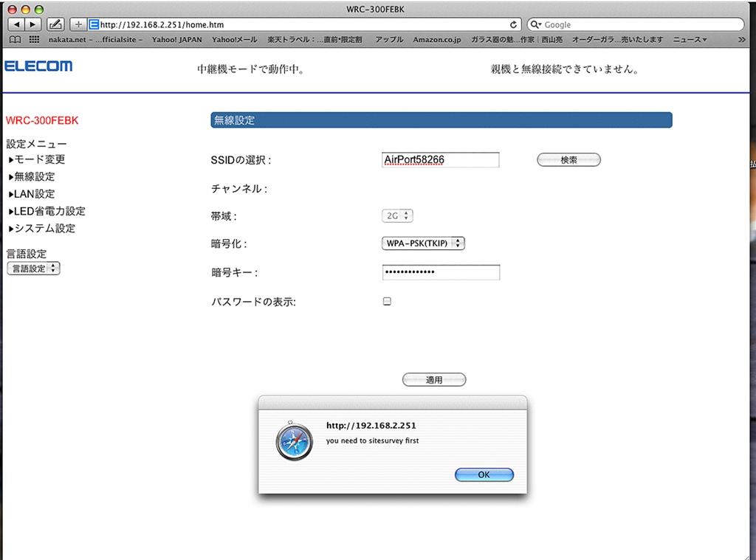The width and height of the screenshot is (756, 560).
Task: Click the site favicon in the address bar
Action: coord(94,24)
